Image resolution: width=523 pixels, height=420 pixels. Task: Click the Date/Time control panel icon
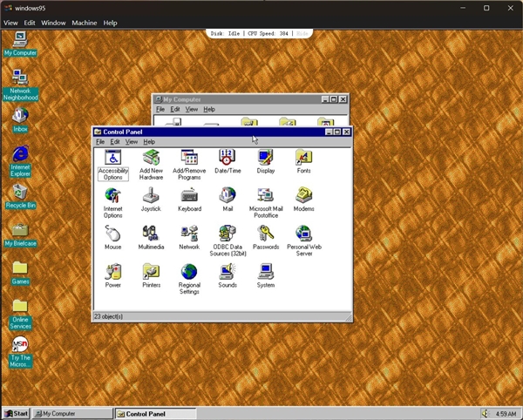point(228,158)
